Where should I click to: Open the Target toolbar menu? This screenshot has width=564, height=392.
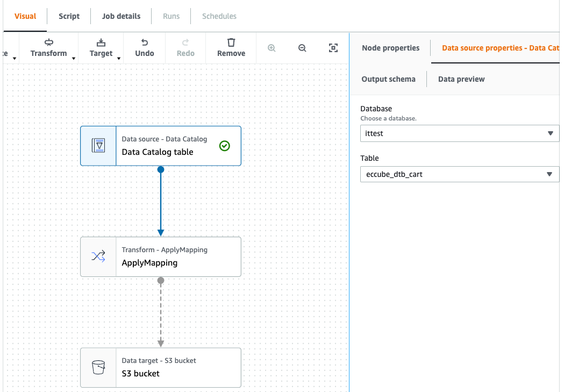(101, 48)
